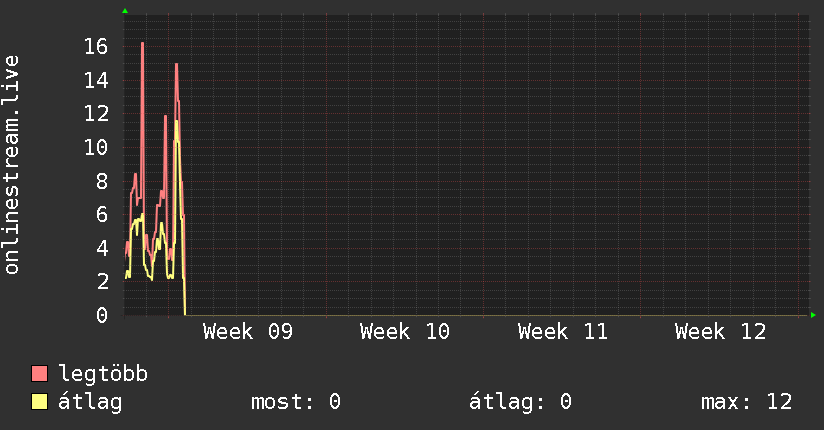The image size is (824, 430).
Task: Click the onlinestream.live vertical axis title
Action: [x=12, y=164]
